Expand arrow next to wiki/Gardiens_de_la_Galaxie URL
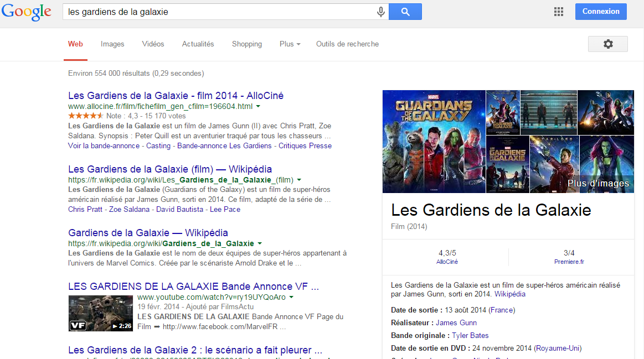 tap(260, 243)
